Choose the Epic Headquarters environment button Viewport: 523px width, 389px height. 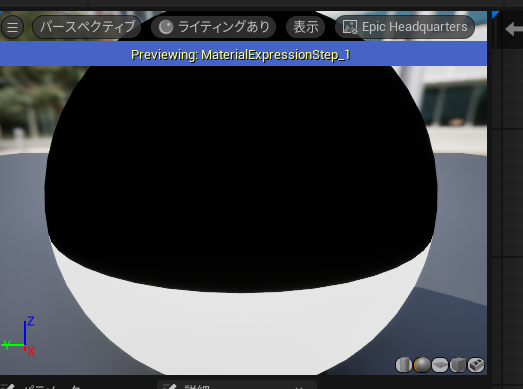(405, 27)
